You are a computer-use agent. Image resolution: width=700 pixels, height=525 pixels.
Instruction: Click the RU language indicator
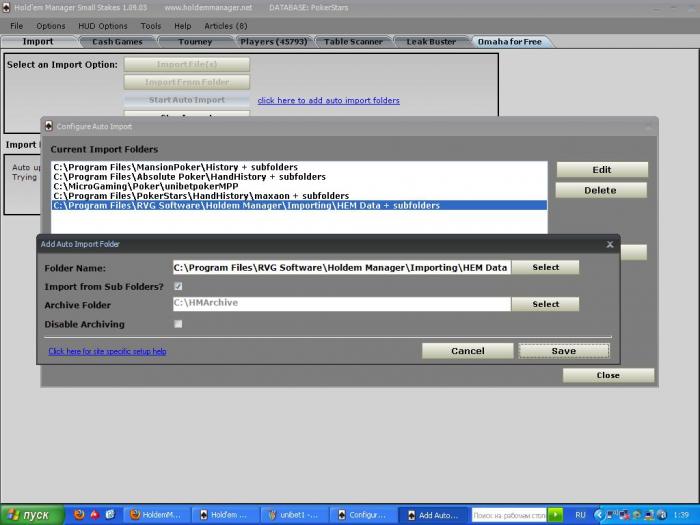[580, 515]
